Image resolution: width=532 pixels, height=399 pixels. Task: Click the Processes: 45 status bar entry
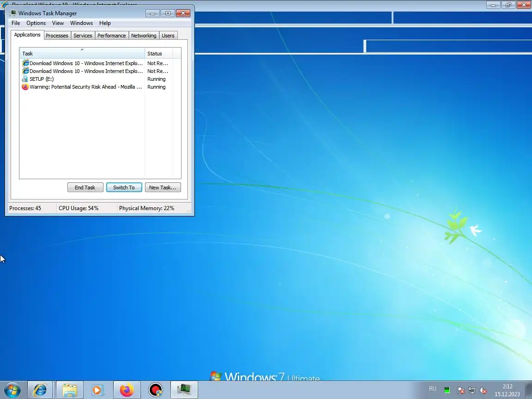(25, 208)
